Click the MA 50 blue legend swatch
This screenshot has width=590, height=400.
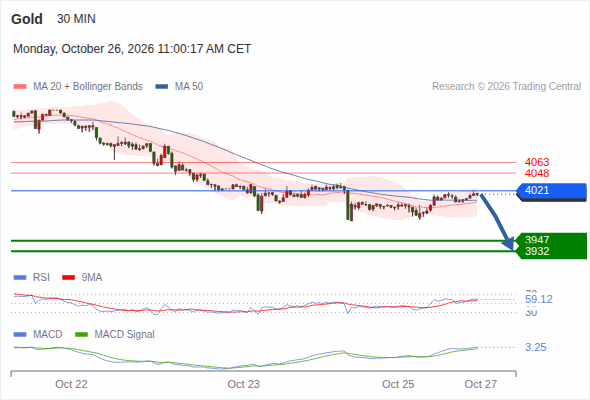click(162, 87)
